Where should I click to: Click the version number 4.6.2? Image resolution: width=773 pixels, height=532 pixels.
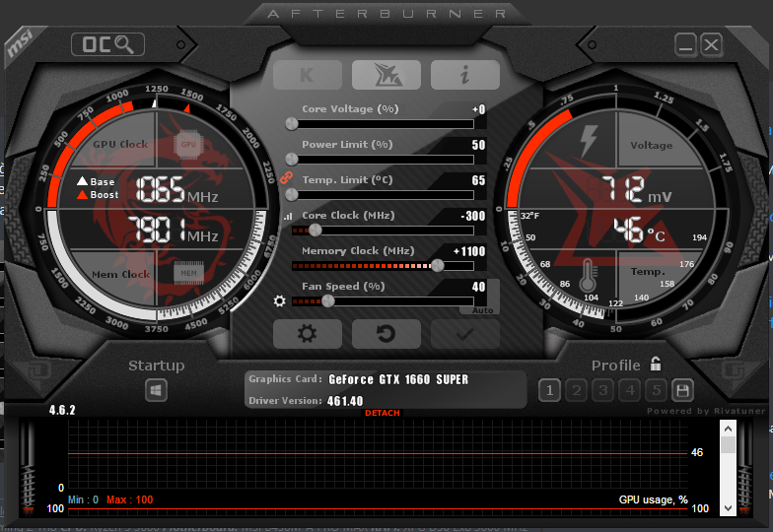pyautogui.click(x=62, y=410)
